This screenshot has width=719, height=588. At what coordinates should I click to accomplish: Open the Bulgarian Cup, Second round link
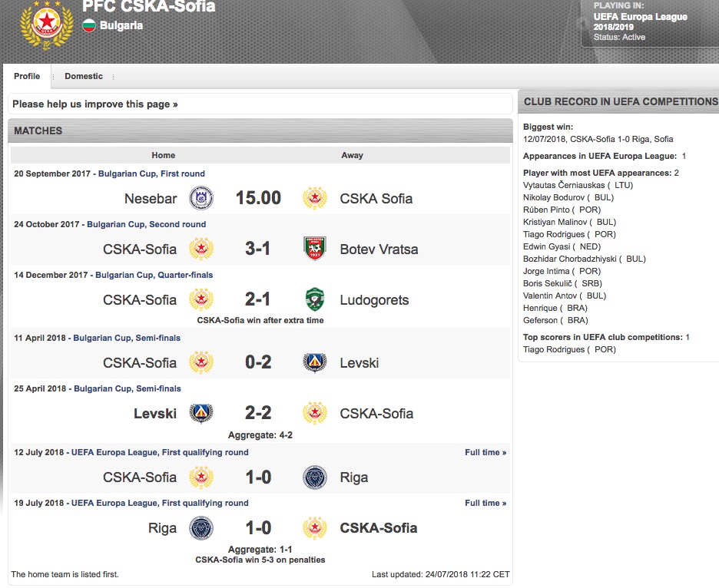click(x=146, y=224)
